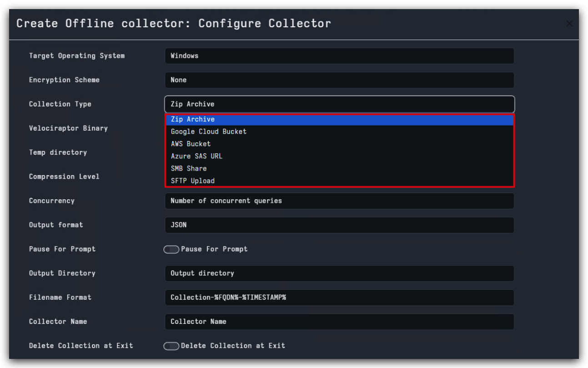Click the Output Directory label
The image size is (588, 368).
[x=62, y=273]
